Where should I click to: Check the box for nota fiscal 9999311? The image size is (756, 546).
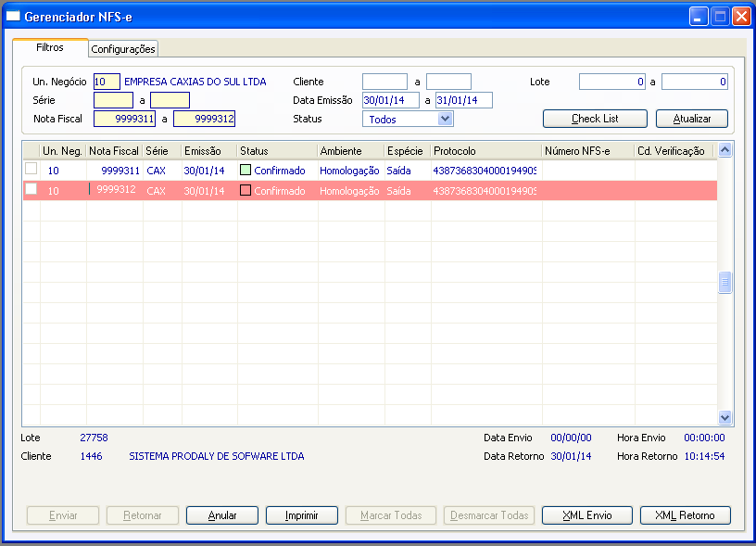[x=31, y=169]
